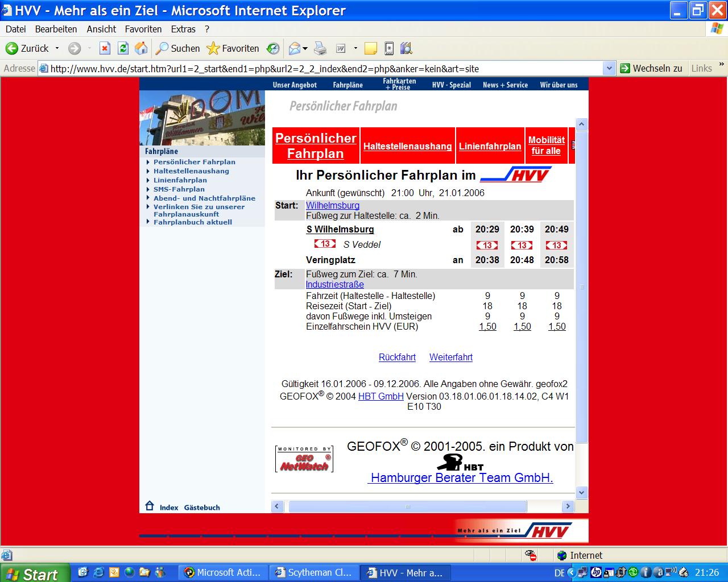Click the address bar URL field
Screen dimensions: 728x582
pos(325,68)
